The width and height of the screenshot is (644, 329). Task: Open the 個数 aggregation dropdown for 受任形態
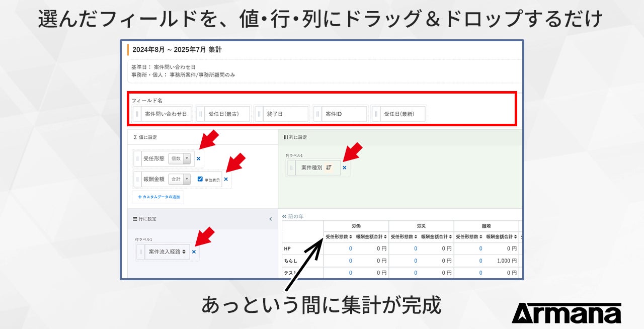tap(180, 158)
